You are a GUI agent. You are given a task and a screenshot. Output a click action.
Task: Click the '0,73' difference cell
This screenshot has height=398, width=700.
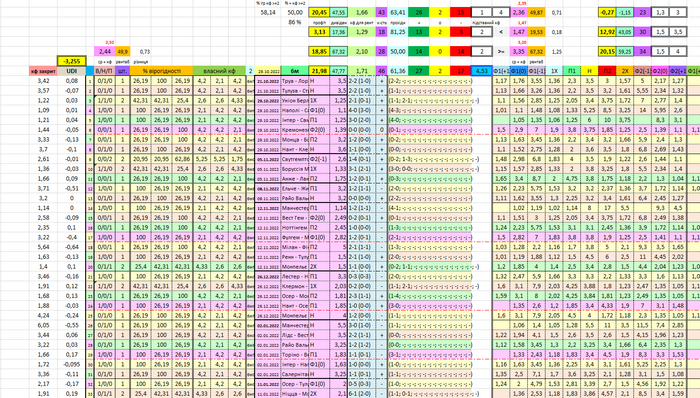[x=145, y=52]
